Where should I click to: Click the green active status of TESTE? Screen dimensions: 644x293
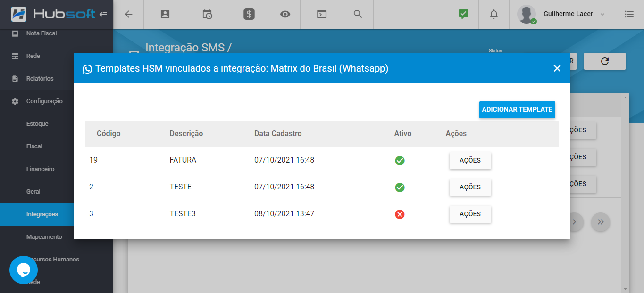(400, 187)
